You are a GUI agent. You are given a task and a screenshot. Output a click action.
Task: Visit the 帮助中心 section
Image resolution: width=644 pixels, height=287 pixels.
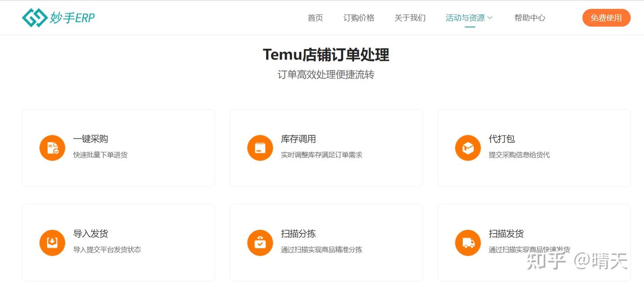click(530, 18)
